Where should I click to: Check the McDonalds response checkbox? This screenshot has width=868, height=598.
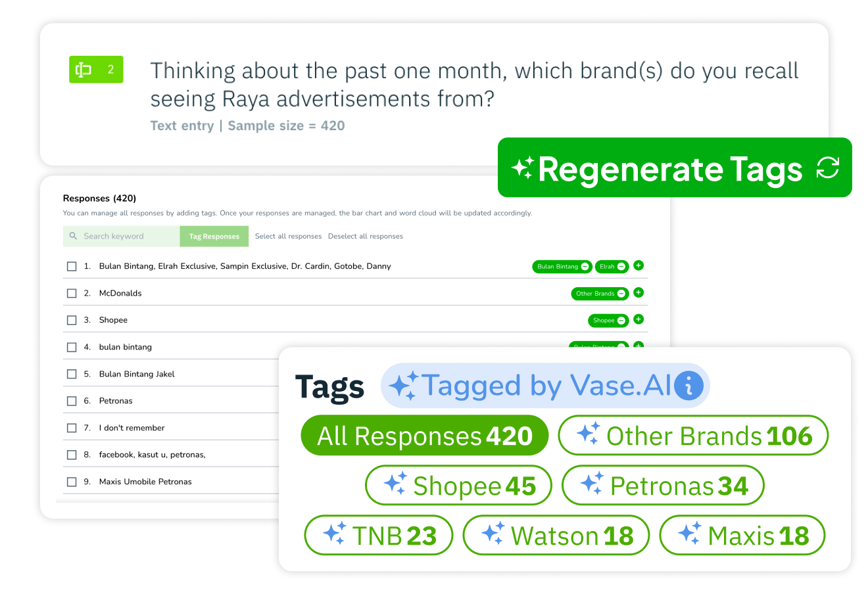pyautogui.click(x=72, y=294)
